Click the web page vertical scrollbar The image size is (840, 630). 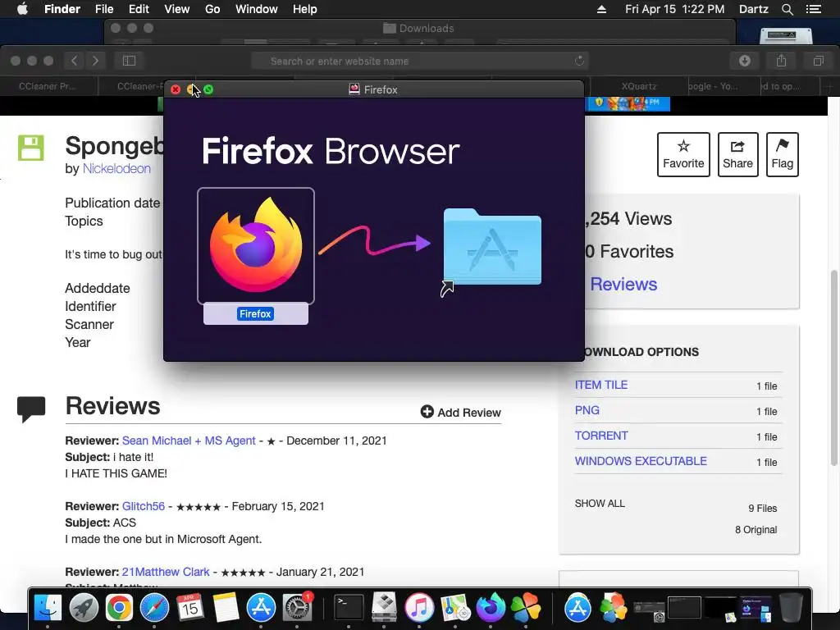tap(834, 367)
